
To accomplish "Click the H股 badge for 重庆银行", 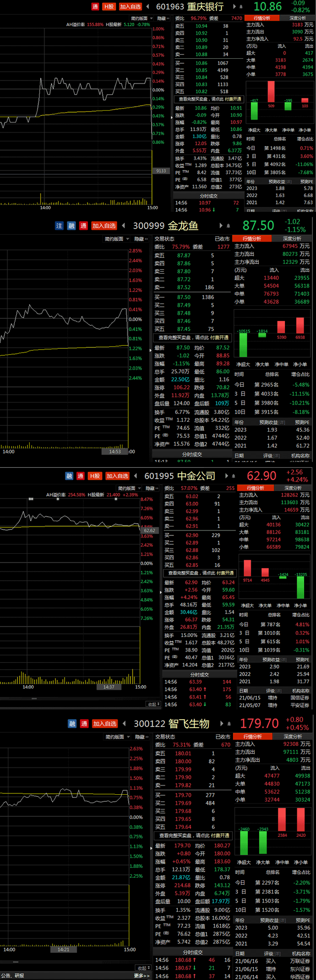I will tap(109, 6).
